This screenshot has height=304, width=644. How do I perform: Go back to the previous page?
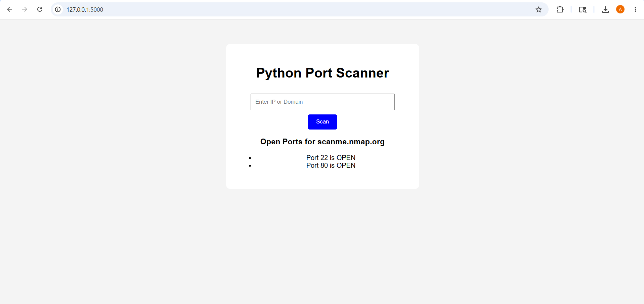click(9, 9)
